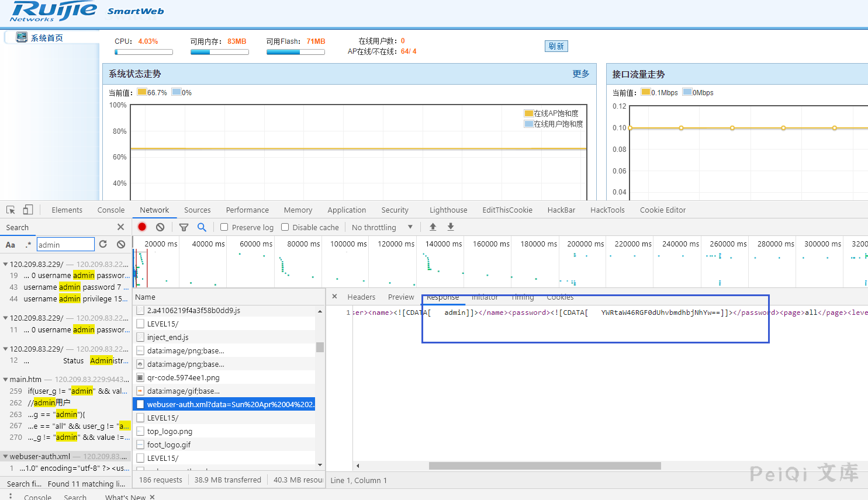The width and height of the screenshot is (868, 500).
Task: Collapse the webuser-auth.xml search result group
Action: coord(5,457)
